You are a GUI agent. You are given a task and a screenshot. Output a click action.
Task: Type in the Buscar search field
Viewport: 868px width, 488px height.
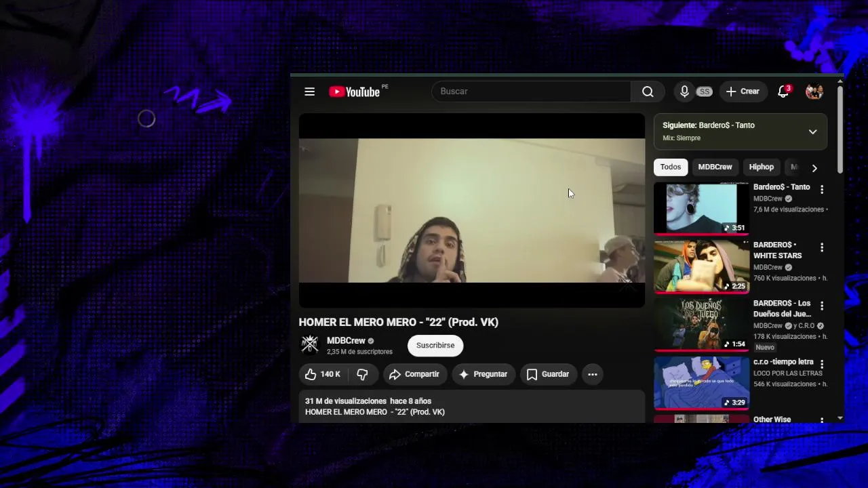coord(531,91)
